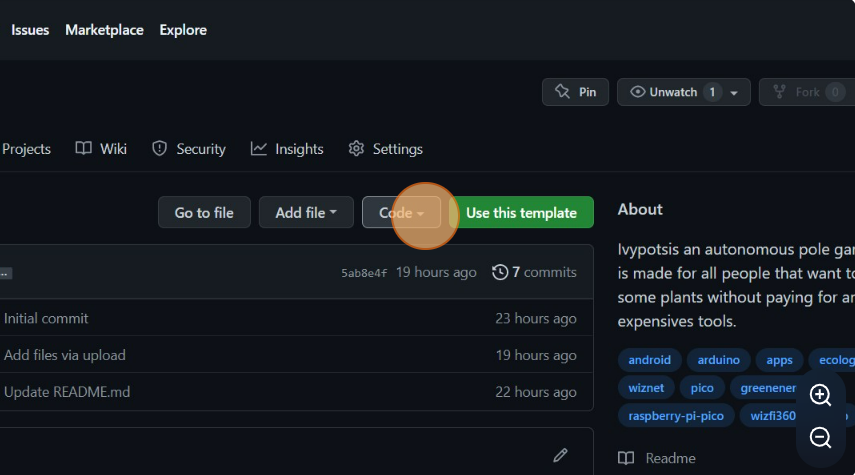Click the 19 hours ago latest commit time
The width and height of the screenshot is (855, 475).
436,272
